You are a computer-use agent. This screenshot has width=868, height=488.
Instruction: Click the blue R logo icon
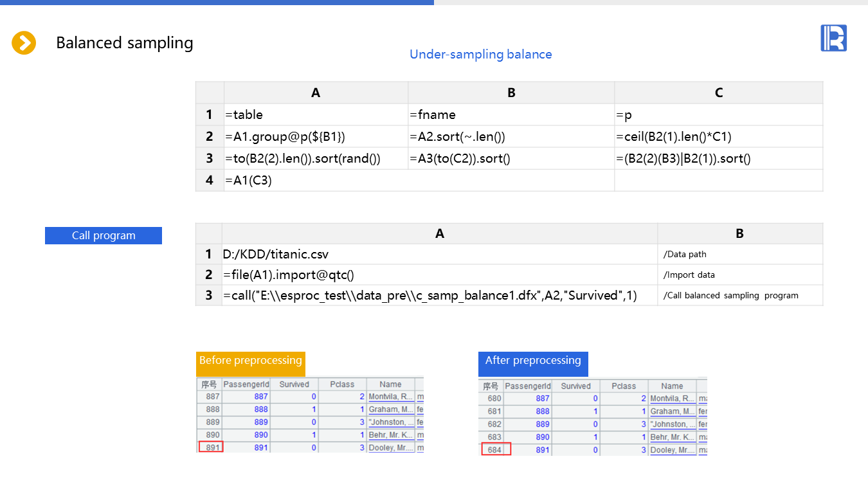(833, 38)
